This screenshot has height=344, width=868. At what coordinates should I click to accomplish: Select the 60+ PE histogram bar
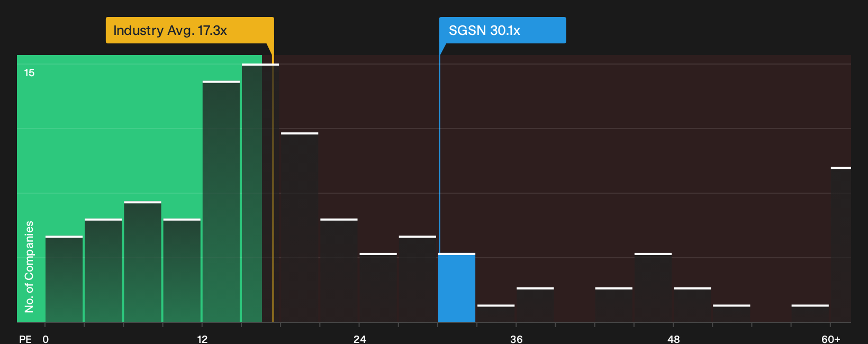click(x=840, y=245)
